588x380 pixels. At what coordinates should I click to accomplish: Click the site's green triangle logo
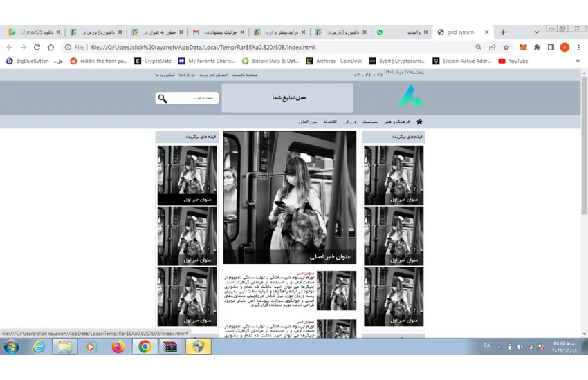411,96
